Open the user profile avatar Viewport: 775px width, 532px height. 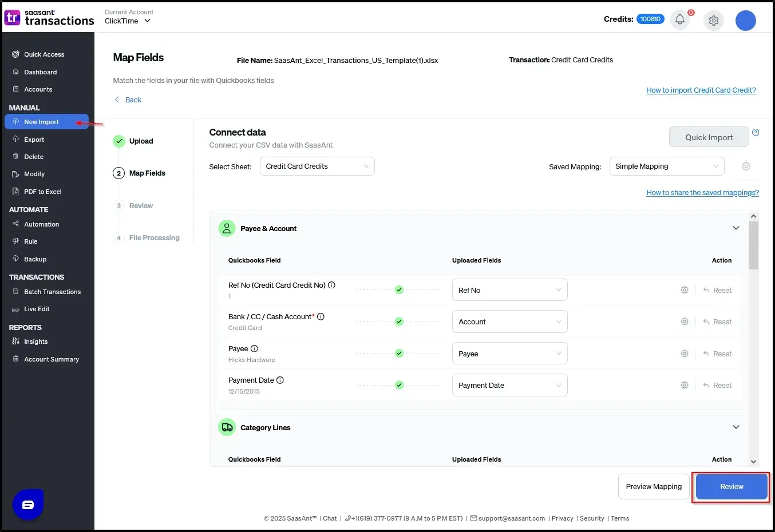click(745, 21)
